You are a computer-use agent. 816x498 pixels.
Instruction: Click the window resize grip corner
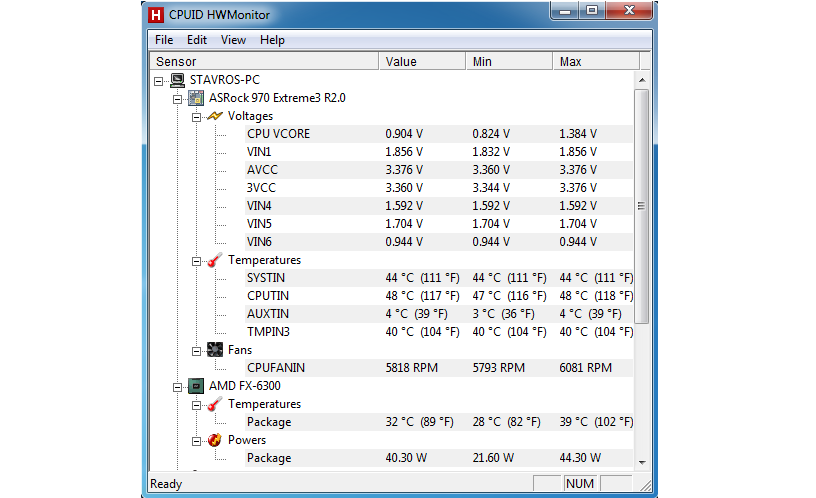click(645, 485)
